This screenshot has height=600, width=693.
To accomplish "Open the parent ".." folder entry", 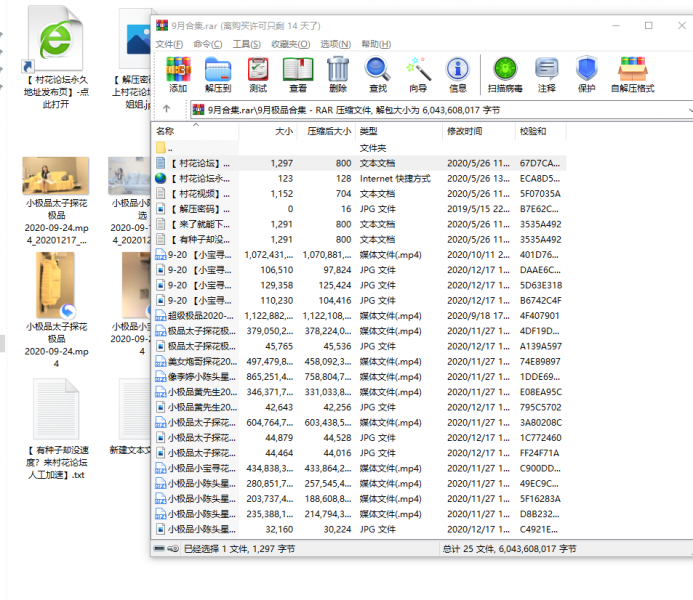I will pos(171,147).
